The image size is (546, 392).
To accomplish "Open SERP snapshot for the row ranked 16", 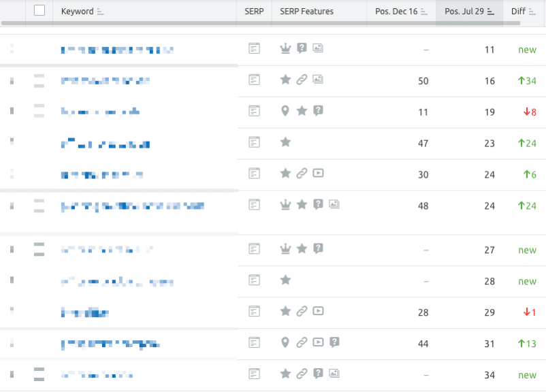I will click(254, 80).
